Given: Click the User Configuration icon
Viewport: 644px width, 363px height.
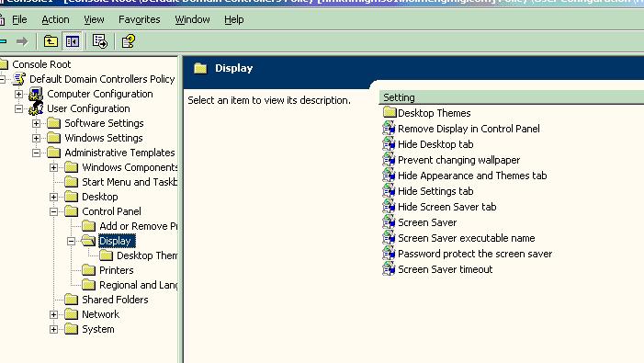Looking at the screenshot, I should 36,108.
